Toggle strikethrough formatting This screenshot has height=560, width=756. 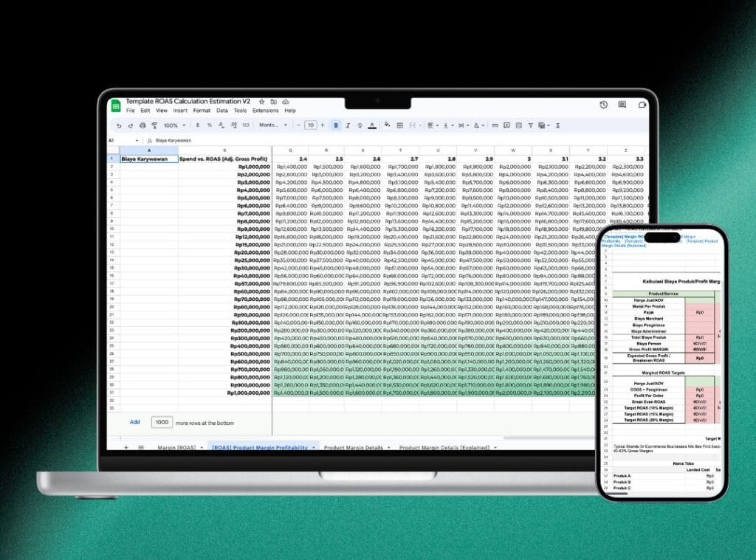tap(360, 125)
